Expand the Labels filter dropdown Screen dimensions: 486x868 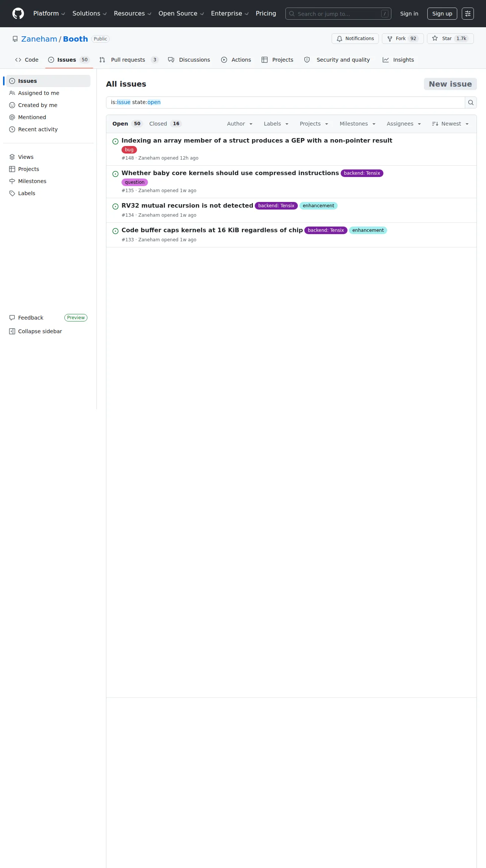[x=276, y=124]
